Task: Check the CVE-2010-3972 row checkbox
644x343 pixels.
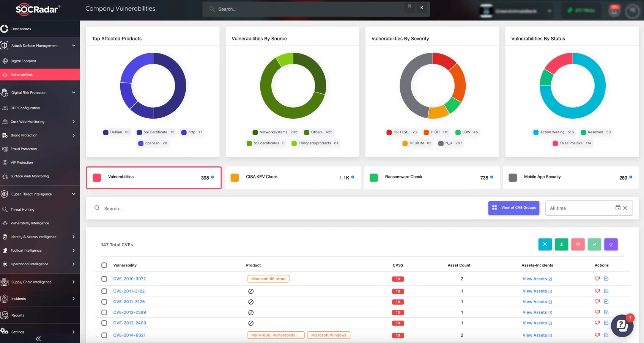Action: click(104, 279)
